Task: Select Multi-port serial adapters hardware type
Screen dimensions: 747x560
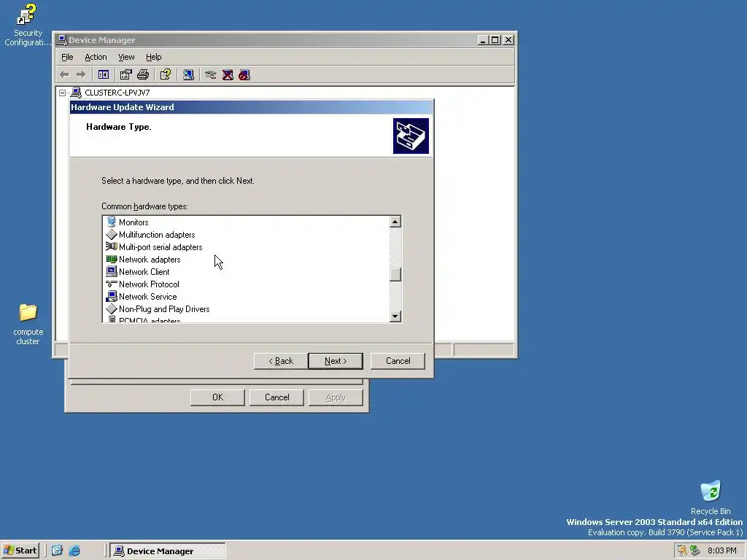Action: click(160, 247)
